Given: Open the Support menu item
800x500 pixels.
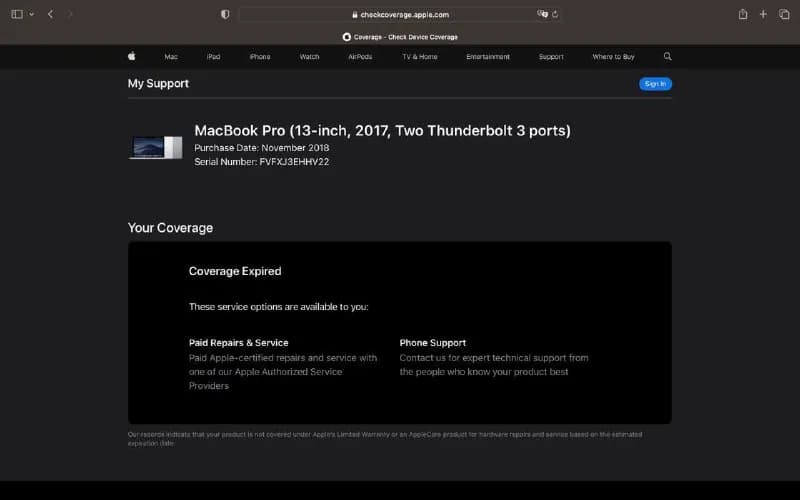Looking at the screenshot, I should [x=551, y=57].
